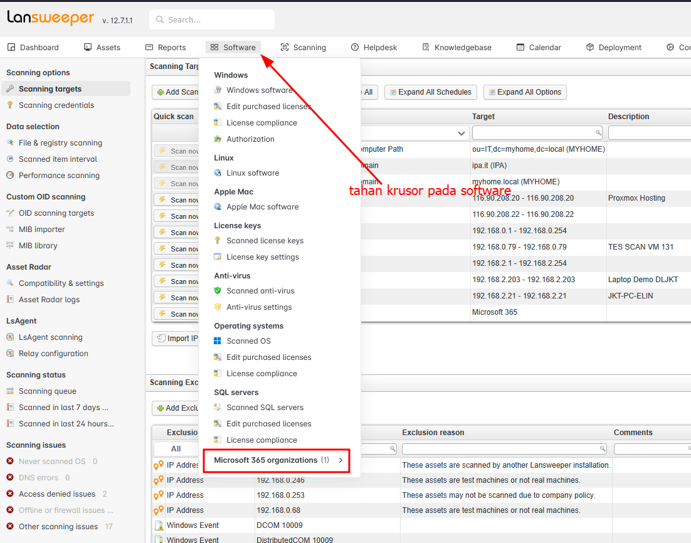The height and width of the screenshot is (543, 691).
Task: Click the Windows software icon
Action: coord(217,90)
